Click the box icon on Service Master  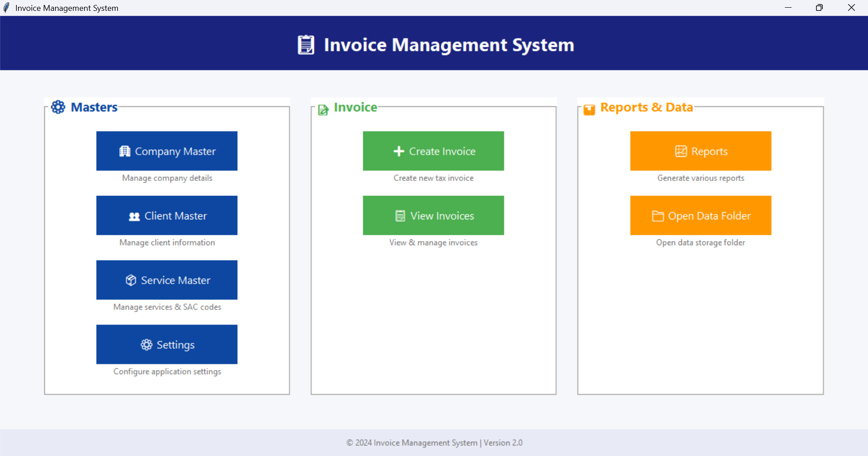131,280
